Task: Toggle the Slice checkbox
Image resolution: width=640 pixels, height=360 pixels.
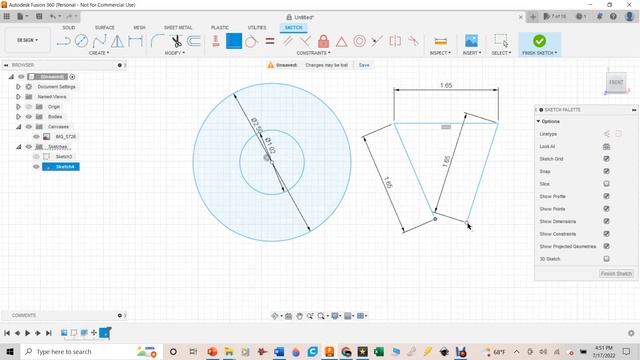Action: pyautogui.click(x=607, y=184)
